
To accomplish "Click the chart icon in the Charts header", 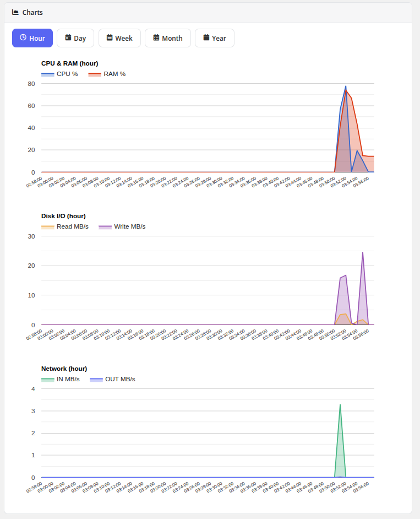I will click(x=15, y=12).
